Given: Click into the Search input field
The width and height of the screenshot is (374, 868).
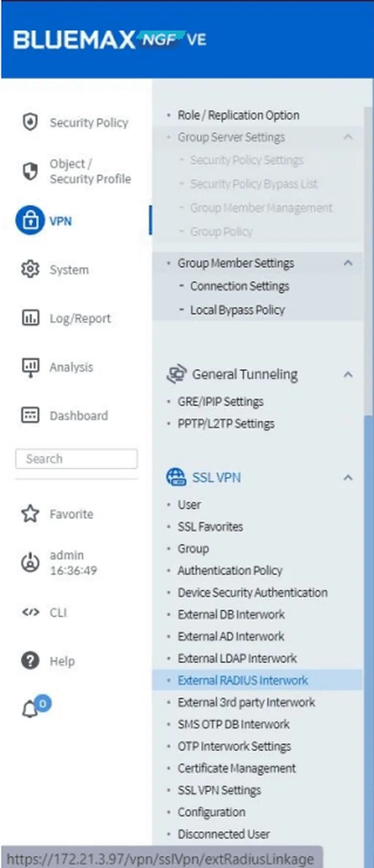Looking at the screenshot, I should [x=77, y=459].
